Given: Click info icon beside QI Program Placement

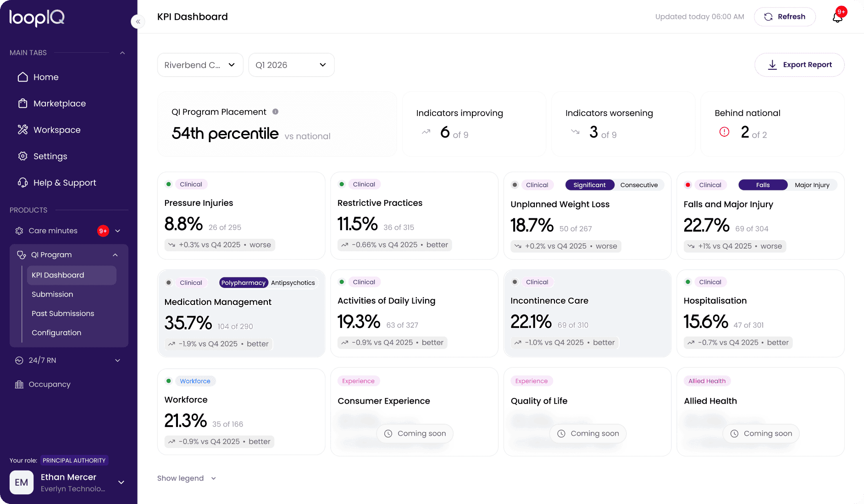Looking at the screenshot, I should (276, 111).
